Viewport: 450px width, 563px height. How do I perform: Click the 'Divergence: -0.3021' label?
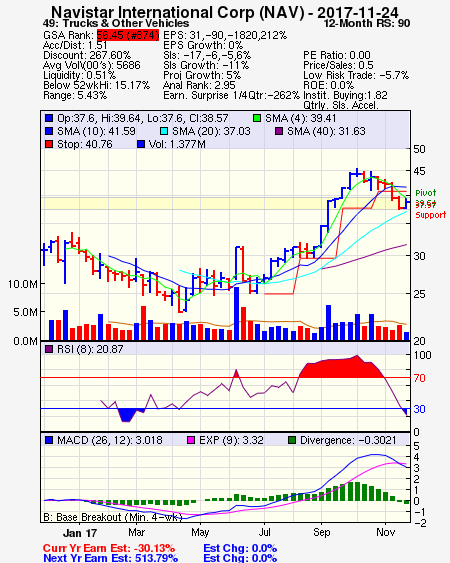click(348, 440)
